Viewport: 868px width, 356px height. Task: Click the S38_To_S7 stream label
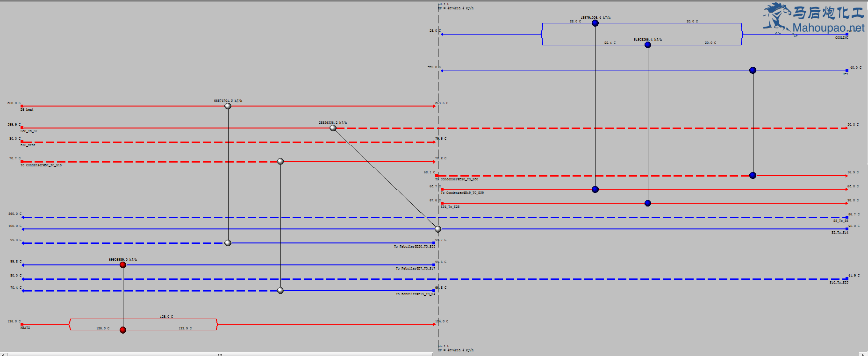click(x=29, y=131)
